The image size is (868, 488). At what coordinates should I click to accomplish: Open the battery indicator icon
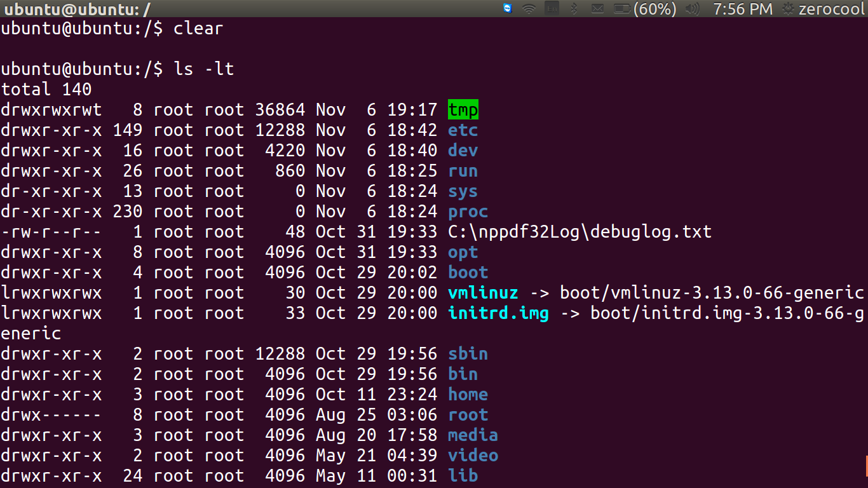pos(622,8)
